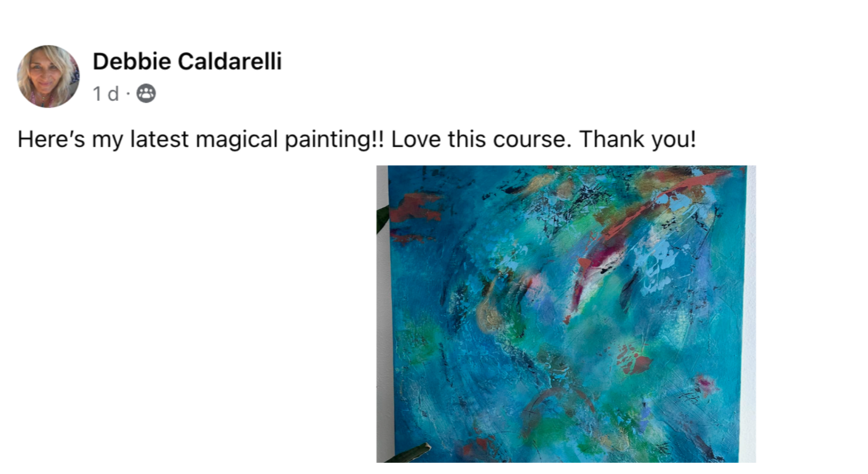Open Debbie Caldarelli's profile picture
This screenshot has height=474, width=868.
tap(48, 76)
